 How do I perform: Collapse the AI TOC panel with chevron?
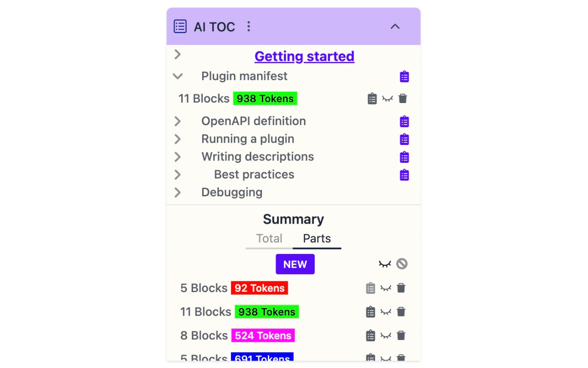pyautogui.click(x=395, y=26)
